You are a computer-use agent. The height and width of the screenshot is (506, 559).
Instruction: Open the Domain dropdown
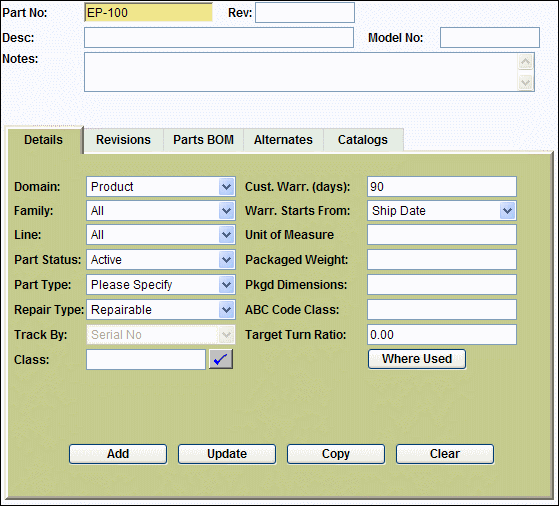pyautogui.click(x=226, y=186)
